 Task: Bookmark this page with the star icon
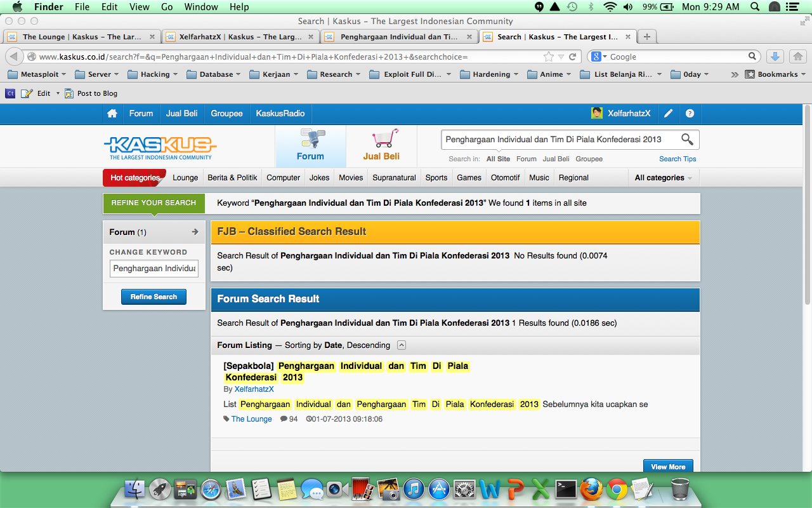click(549, 57)
